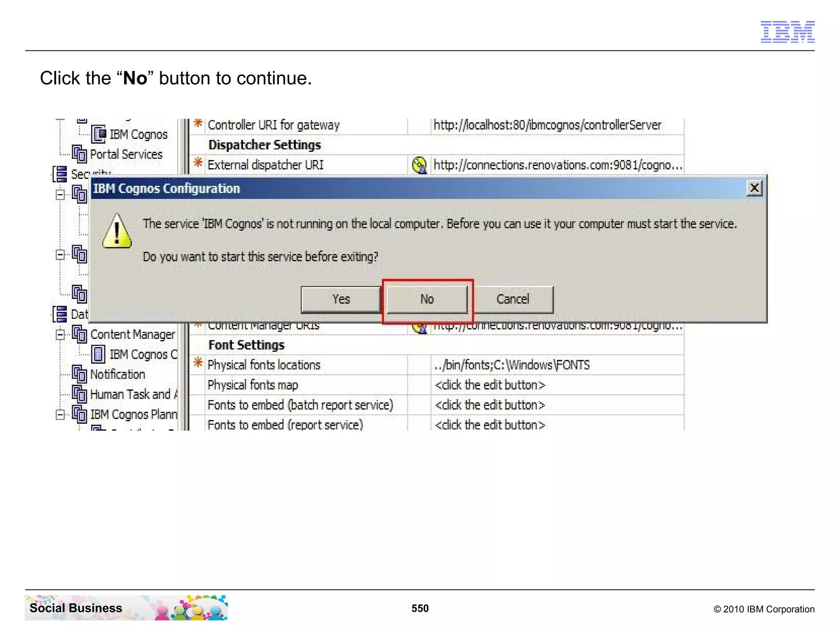Select Portal Services in the tree

(x=126, y=155)
